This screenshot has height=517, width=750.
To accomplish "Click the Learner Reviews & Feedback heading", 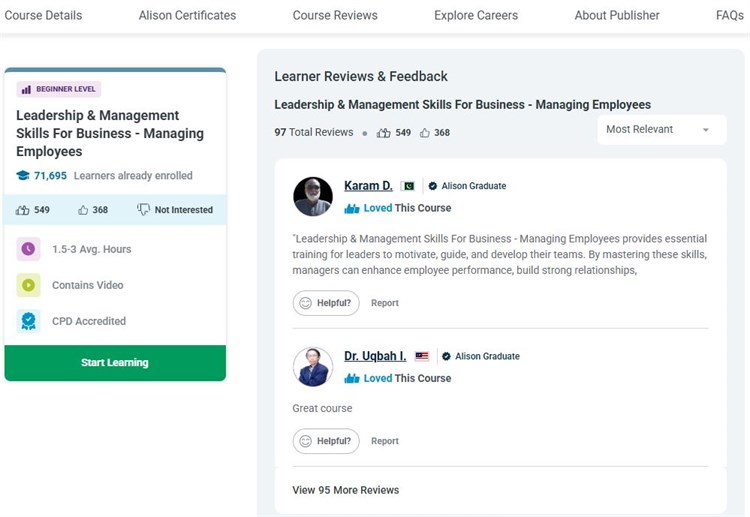I will [361, 76].
